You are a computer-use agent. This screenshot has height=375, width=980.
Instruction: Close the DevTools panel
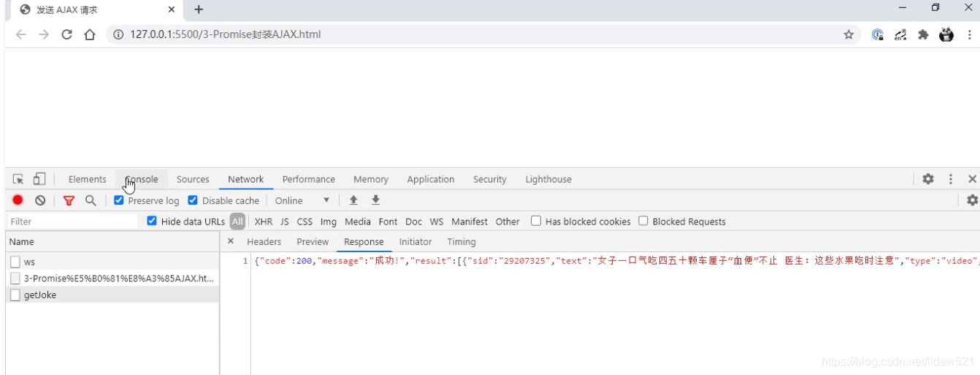(x=972, y=179)
